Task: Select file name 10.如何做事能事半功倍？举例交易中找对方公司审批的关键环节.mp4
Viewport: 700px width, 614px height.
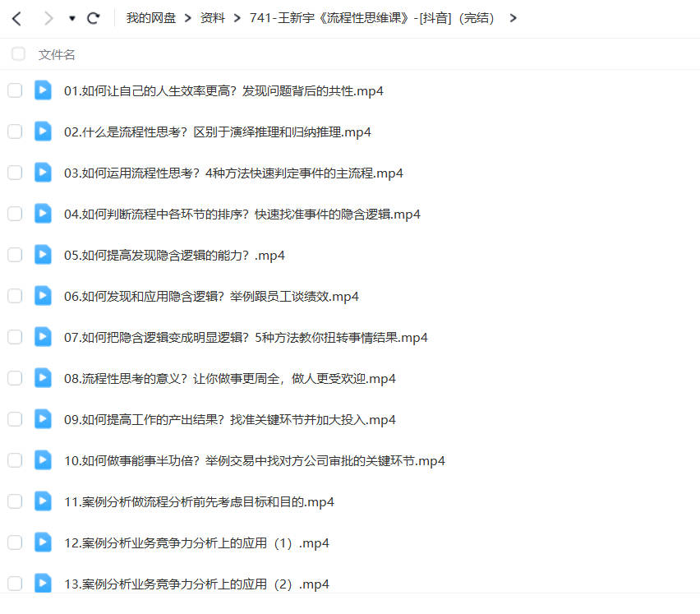Action: pos(255,461)
